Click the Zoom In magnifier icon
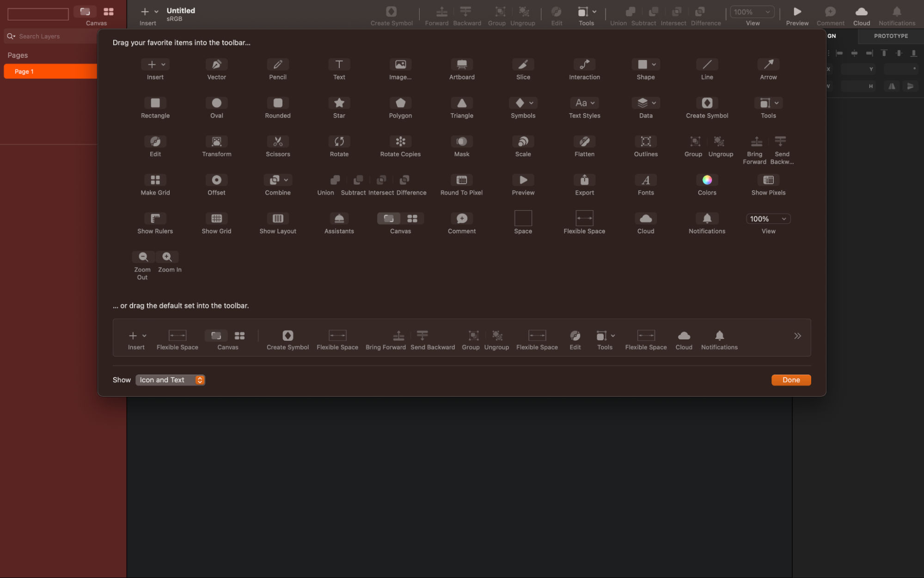The height and width of the screenshot is (578, 924). click(x=167, y=257)
